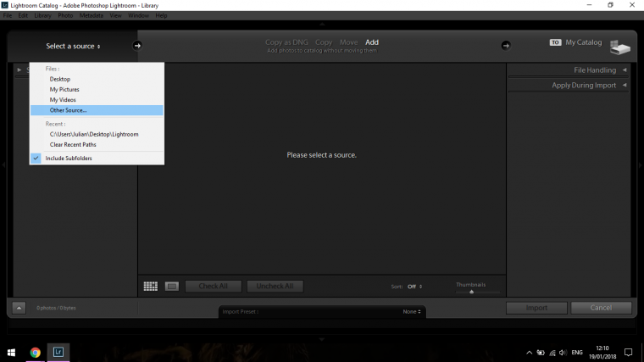644x362 pixels.
Task: Switch to loupe view icon
Action: point(172,286)
